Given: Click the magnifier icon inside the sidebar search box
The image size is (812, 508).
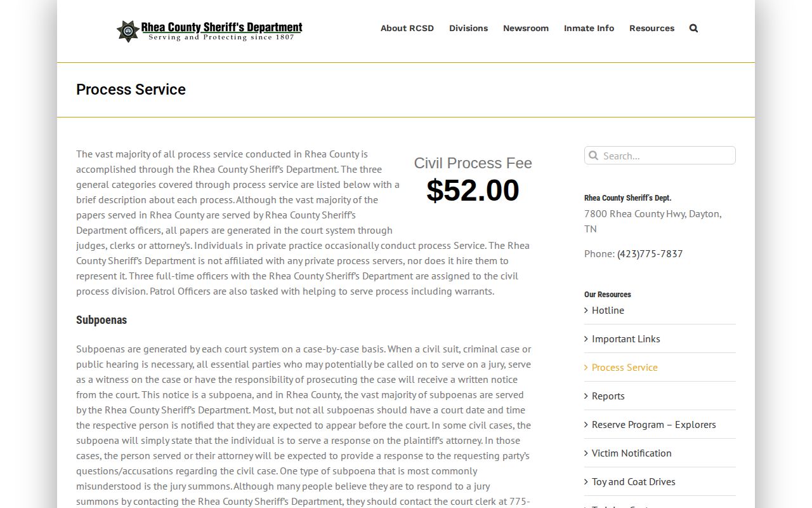Looking at the screenshot, I should coord(593,156).
